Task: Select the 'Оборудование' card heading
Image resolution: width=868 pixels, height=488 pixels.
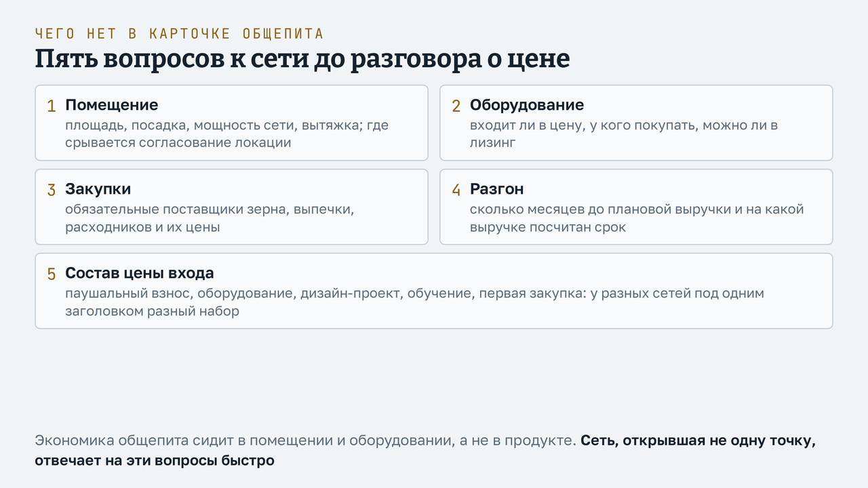Action: [x=527, y=105]
